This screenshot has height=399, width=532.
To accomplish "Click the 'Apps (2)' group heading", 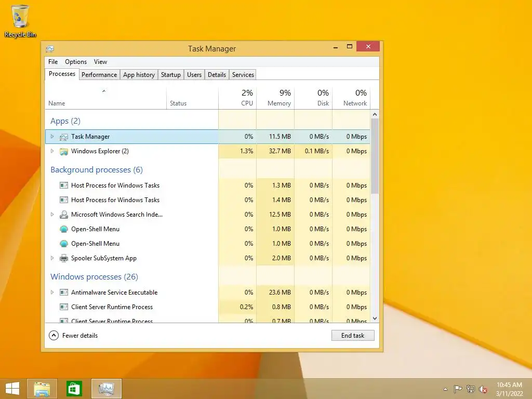I will 65,121.
